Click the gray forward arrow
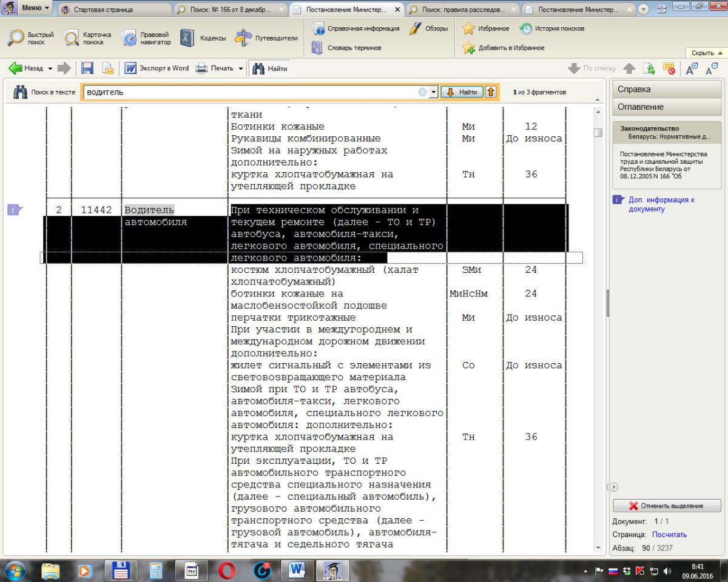Viewport: 728px width, 582px height. (x=64, y=69)
